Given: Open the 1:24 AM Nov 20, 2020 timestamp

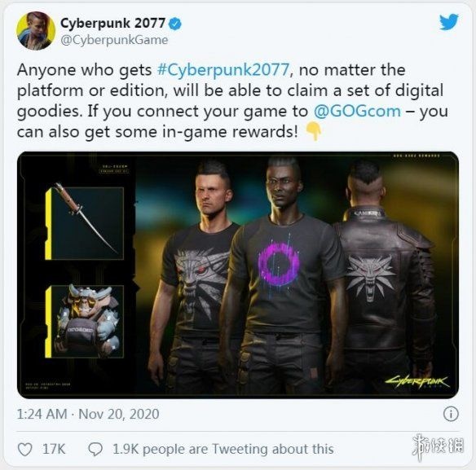Looking at the screenshot, I should tap(88, 414).
